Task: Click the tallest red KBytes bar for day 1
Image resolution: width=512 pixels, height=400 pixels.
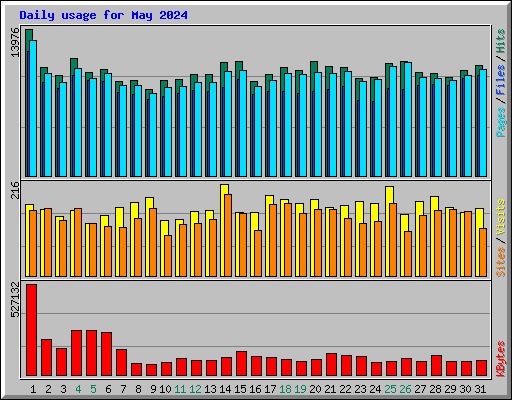Action: pos(31,330)
